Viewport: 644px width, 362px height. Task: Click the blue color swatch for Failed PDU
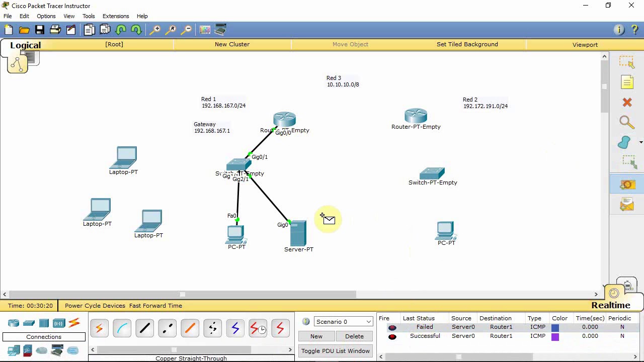click(555, 327)
